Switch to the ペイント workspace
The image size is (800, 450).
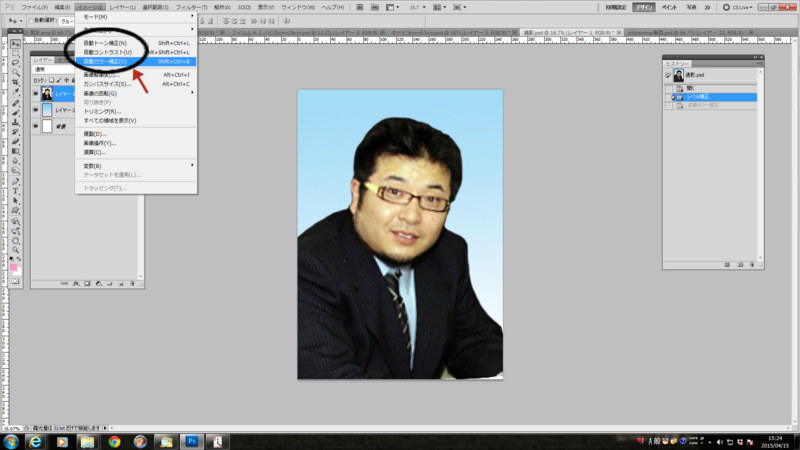pos(669,7)
